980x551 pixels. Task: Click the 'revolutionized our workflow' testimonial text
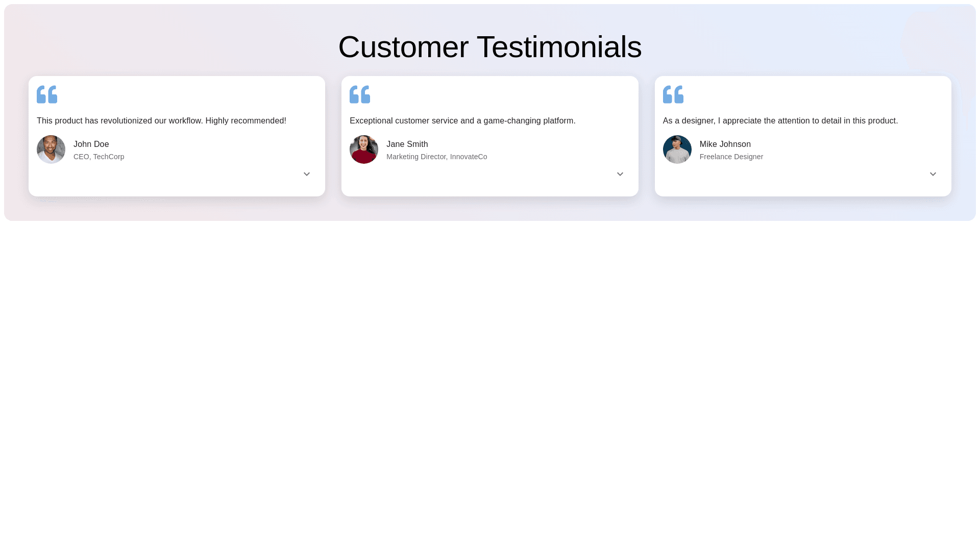pyautogui.click(x=161, y=121)
